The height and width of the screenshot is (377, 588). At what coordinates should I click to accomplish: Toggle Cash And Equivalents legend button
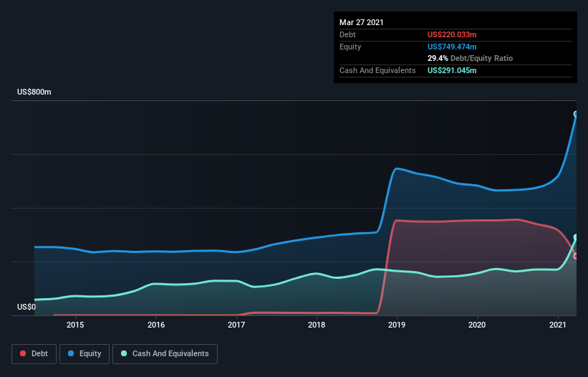pyautogui.click(x=165, y=354)
